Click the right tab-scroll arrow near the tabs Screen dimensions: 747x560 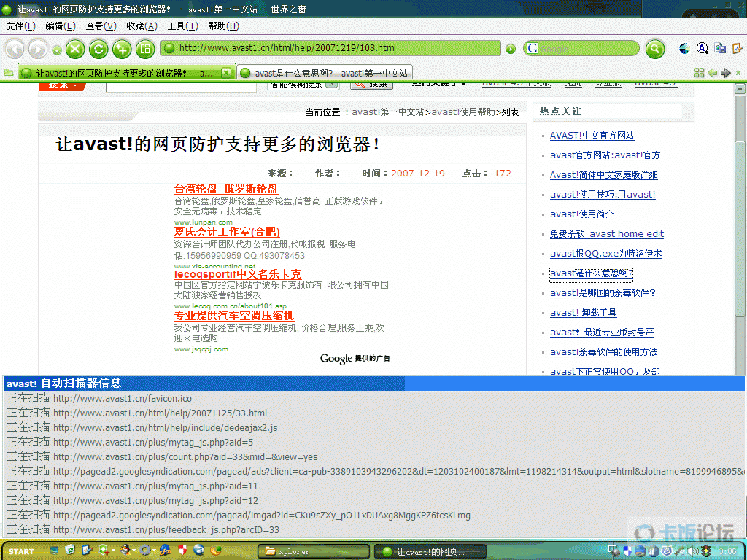pos(725,74)
